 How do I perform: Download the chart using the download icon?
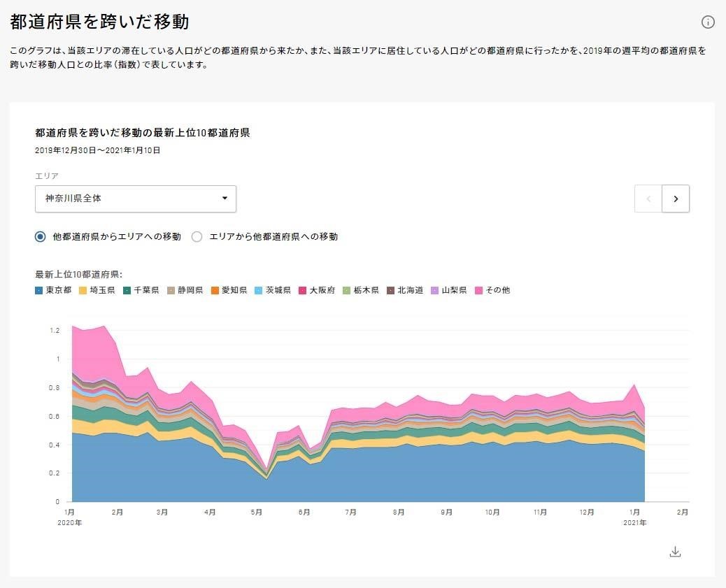click(x=675, y=552)
